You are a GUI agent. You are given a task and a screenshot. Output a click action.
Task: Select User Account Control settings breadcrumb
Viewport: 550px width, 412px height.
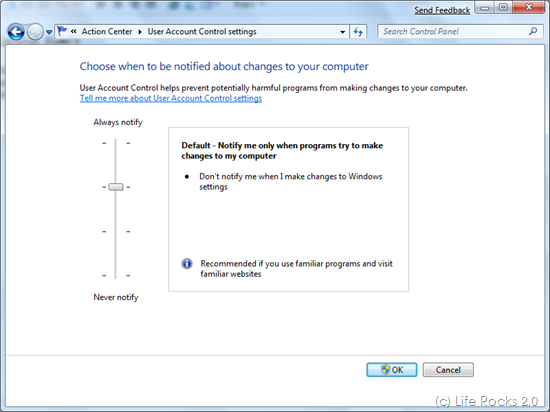pyautogui.click(x=202, y=32)
